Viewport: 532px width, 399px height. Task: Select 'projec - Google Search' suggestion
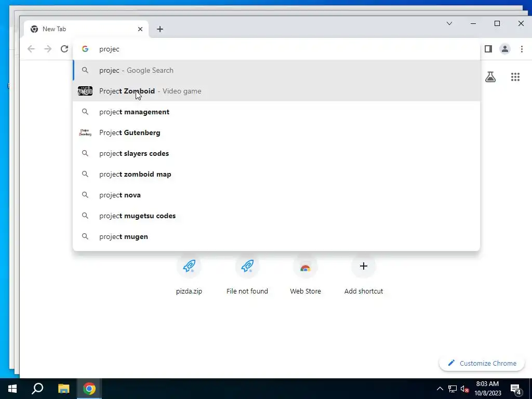(276, 70)
